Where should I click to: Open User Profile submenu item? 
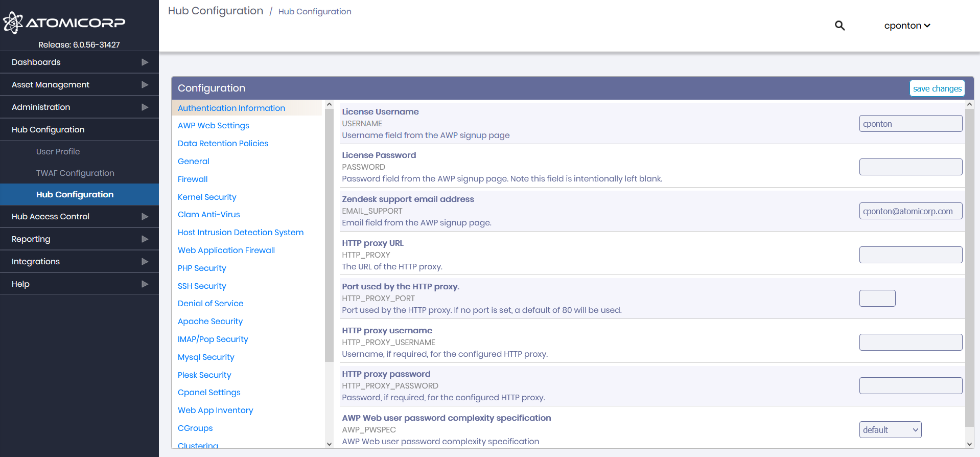point(58,152)
